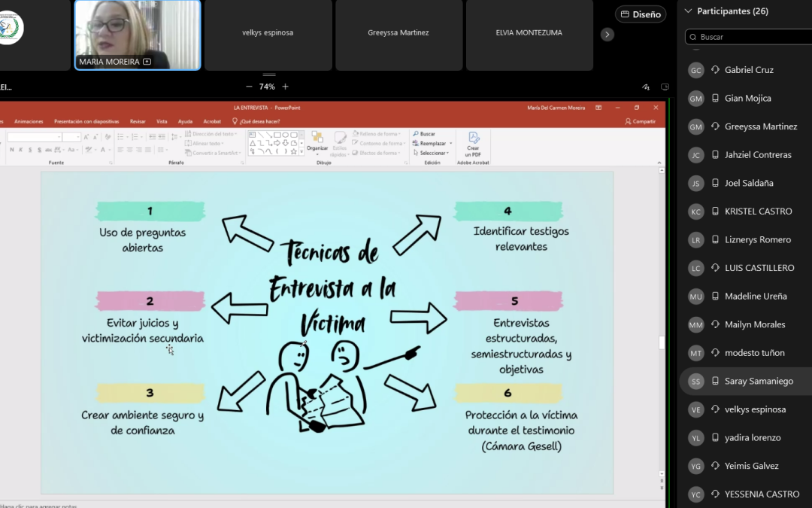
Task: Toggle bold (N) formatting
Action: pyautogui.click(x=12, y=150)
